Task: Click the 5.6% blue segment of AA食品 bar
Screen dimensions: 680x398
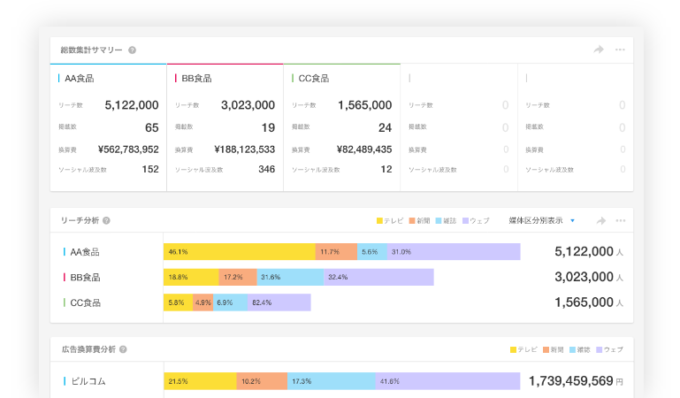Action: (372, 252)
